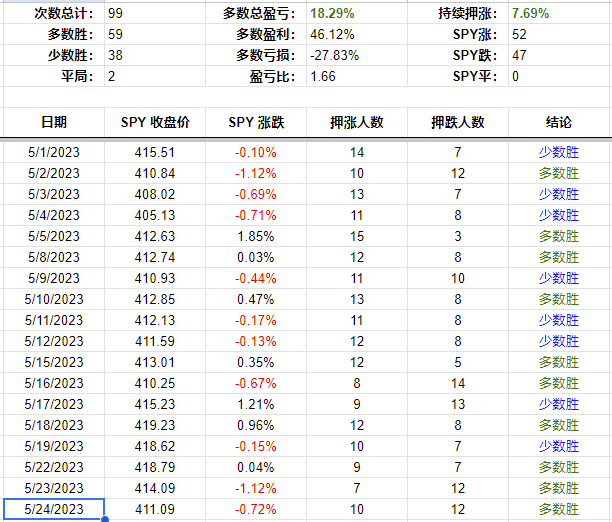Click the SPY 收盘价 column header

155,122
